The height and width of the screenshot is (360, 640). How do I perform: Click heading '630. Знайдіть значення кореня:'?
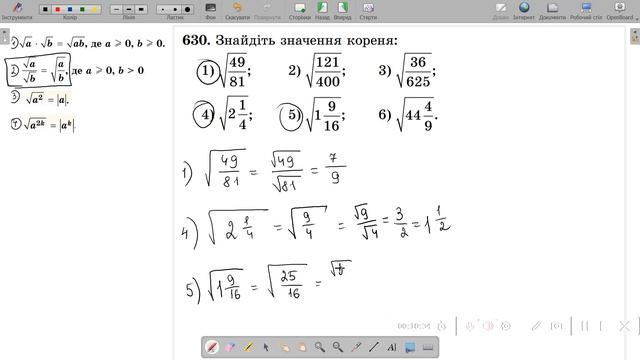tap(290, 40)
